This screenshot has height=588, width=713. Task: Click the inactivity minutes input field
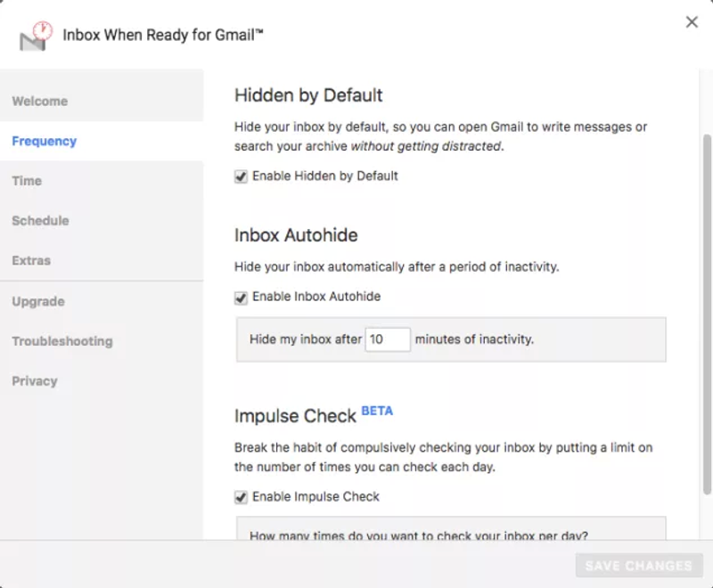point(388,339)
